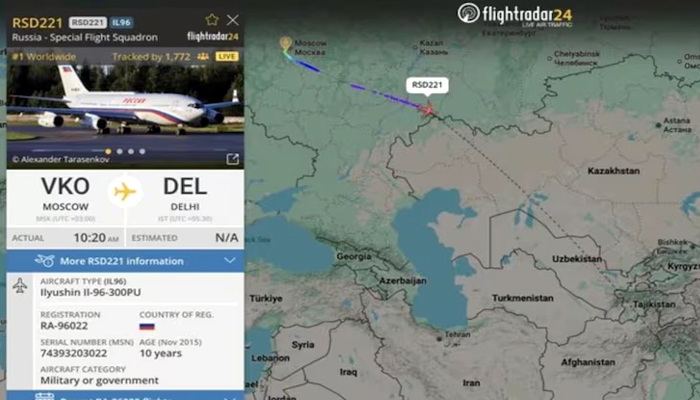Click the IL96 aircraft type badge

tap(121, 22)
